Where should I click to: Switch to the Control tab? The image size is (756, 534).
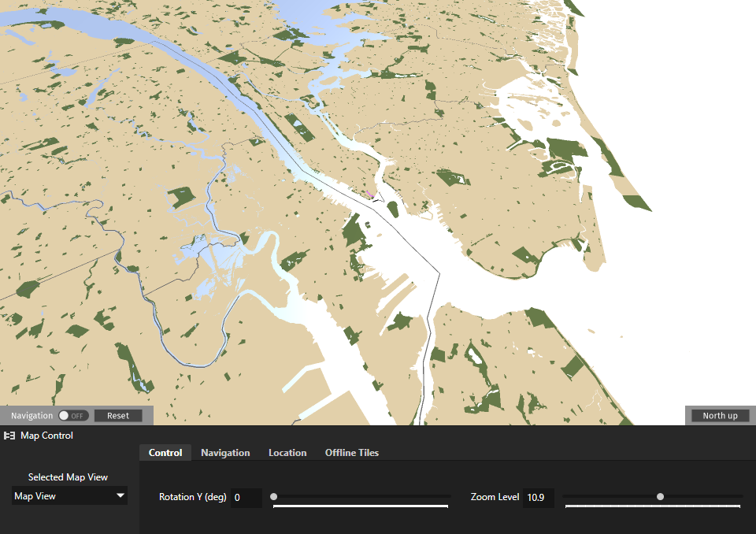[x=165, y=453]
